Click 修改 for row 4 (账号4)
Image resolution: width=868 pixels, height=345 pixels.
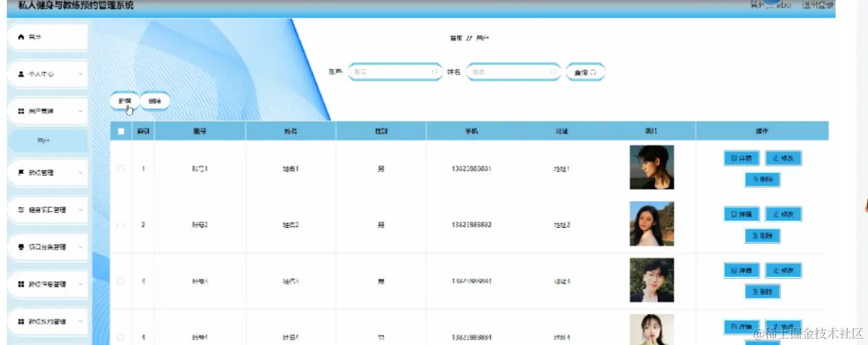tap(783, 326)
